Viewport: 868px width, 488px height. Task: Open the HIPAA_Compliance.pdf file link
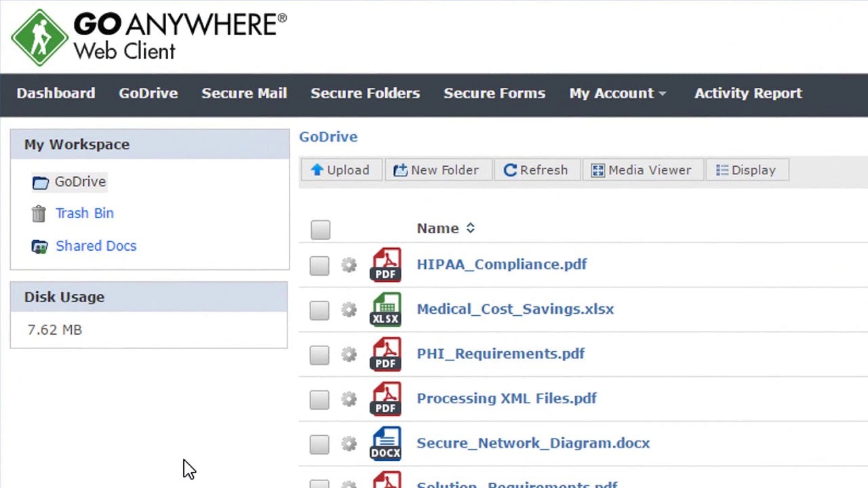pos(501,264)
